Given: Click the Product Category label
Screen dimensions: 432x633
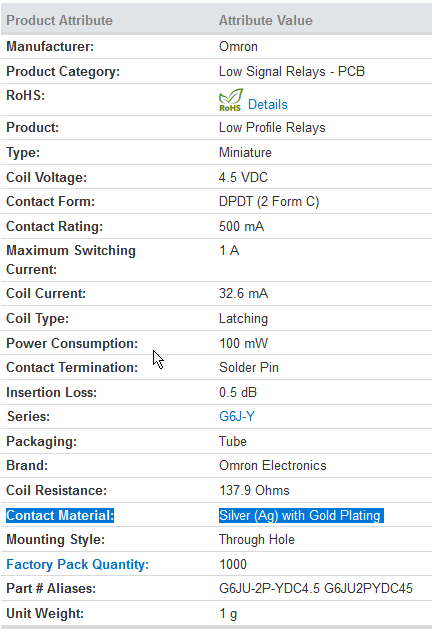Looking at the screenshot, I should point(63,71).
